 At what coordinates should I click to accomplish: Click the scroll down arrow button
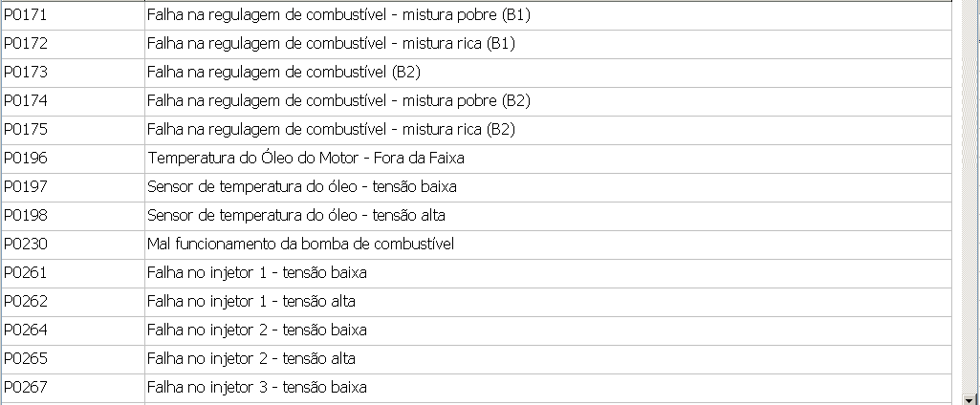(970, 397)
